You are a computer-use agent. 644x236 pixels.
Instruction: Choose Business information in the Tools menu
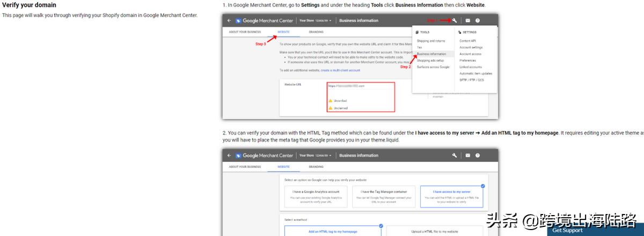tap(434, 54)
